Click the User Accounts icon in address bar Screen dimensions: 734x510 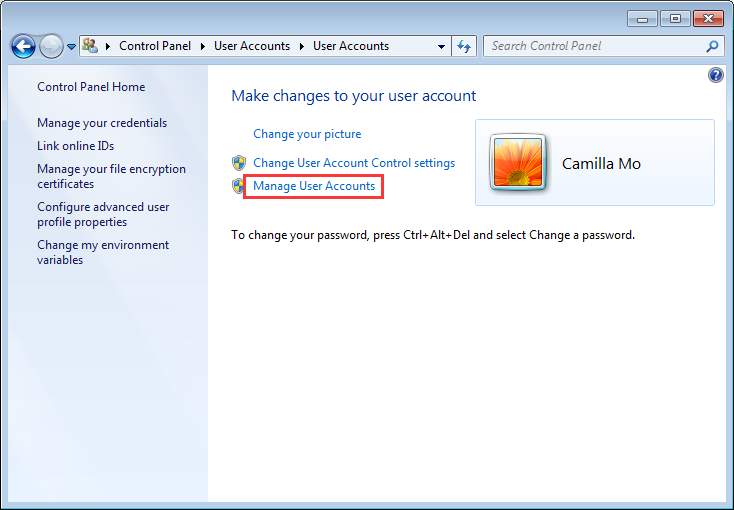(x=90, y=46)
